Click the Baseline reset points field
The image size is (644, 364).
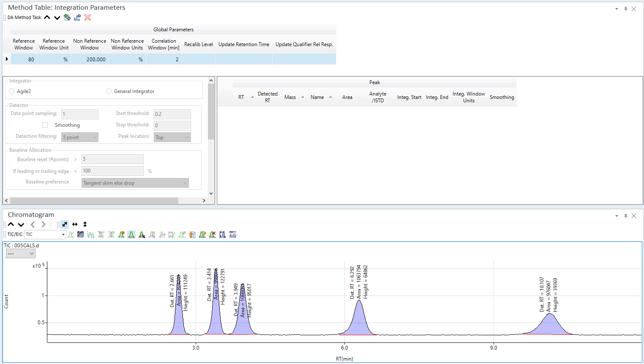point(112,159)
